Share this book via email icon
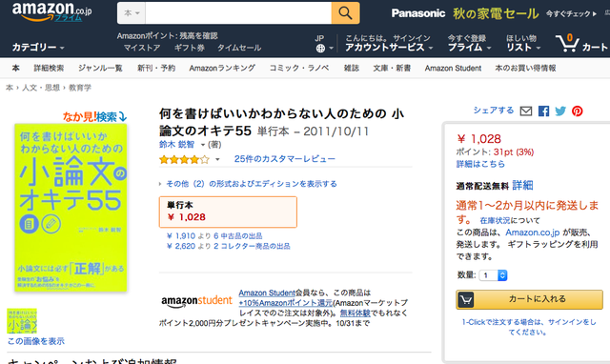The image size is (610, 364). pyautogui.click(x=526, y=111)
